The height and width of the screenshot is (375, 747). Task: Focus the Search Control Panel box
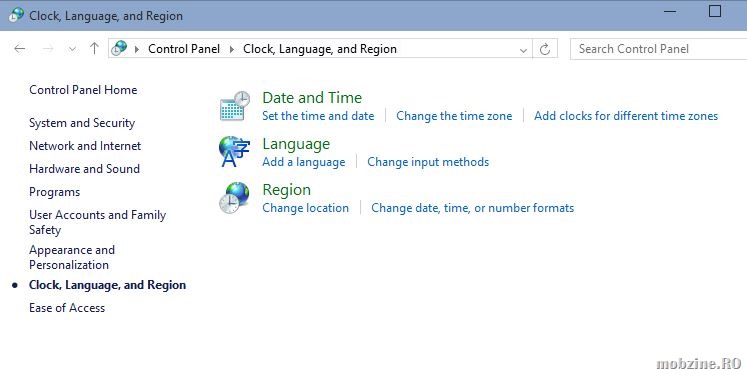tap(658, 49)
